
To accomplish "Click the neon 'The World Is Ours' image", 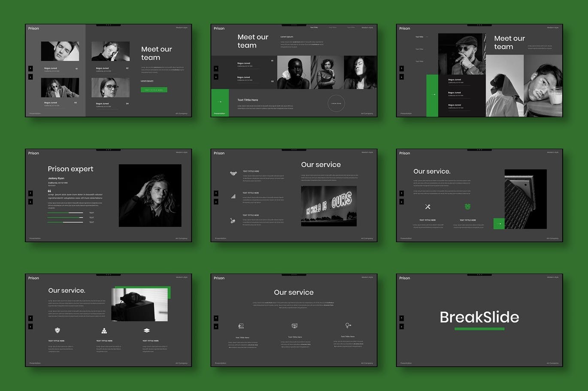I will [x=329, y=206].
